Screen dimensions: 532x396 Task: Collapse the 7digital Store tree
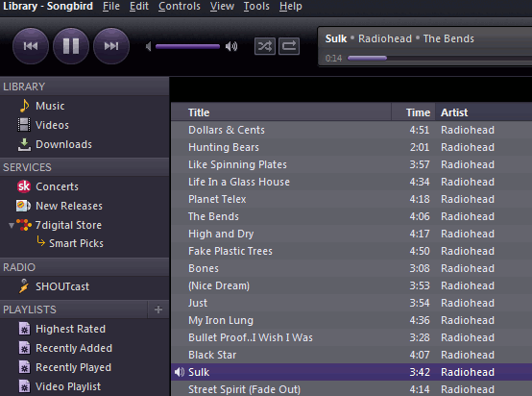point(12,225)
